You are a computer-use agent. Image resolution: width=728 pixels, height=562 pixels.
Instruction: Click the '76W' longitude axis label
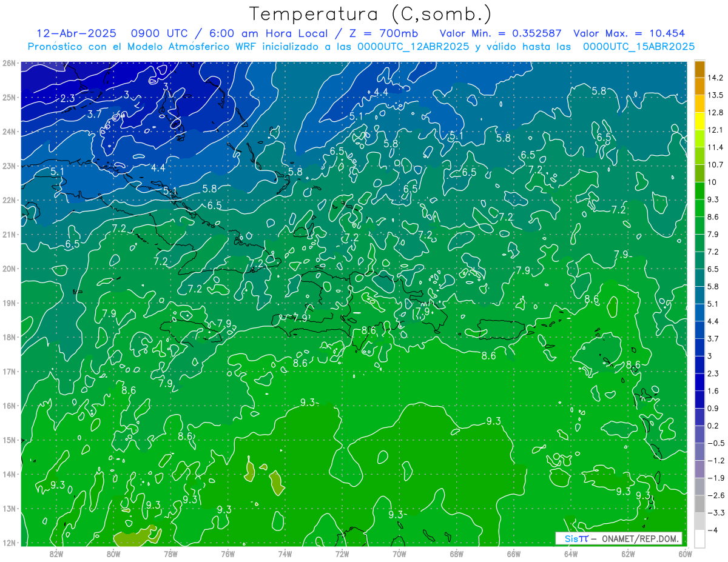click(x=227, y=553)
